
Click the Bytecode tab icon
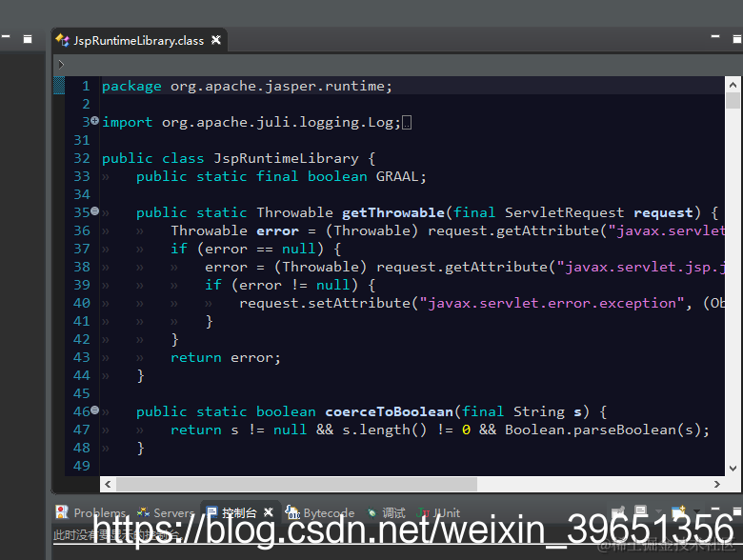point(292,512)
